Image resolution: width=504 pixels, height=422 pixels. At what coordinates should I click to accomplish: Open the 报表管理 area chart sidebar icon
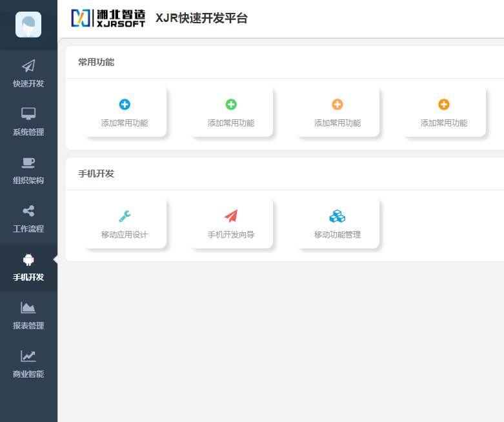coord(28,308)
